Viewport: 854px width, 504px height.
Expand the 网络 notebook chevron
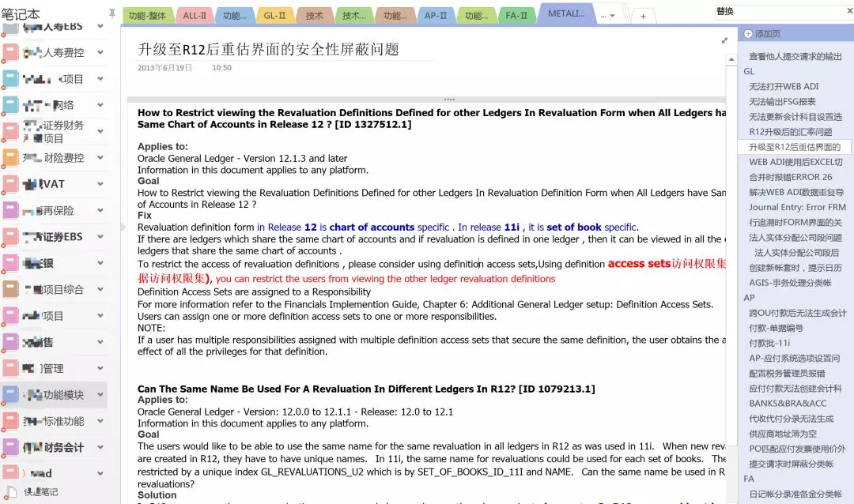click(100, 105)
